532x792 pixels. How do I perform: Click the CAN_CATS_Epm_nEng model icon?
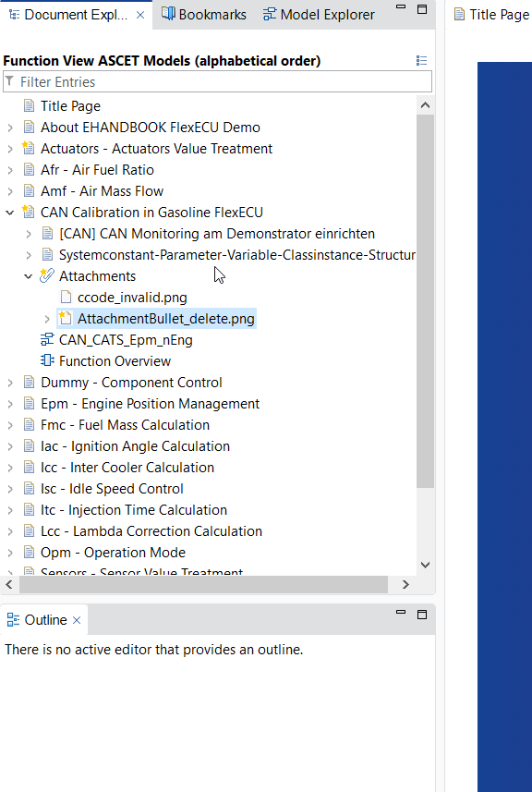[47, 339]
